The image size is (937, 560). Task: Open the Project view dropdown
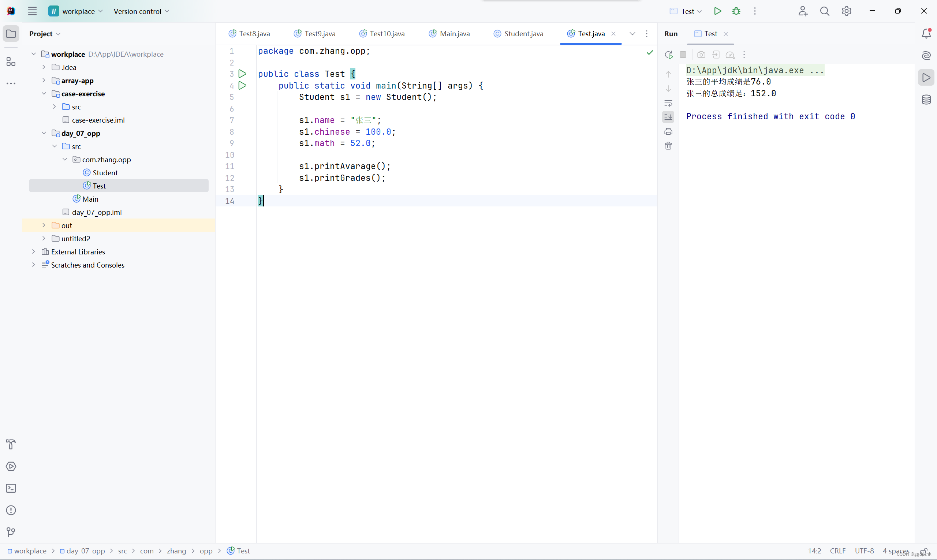(x=45, y=34)
